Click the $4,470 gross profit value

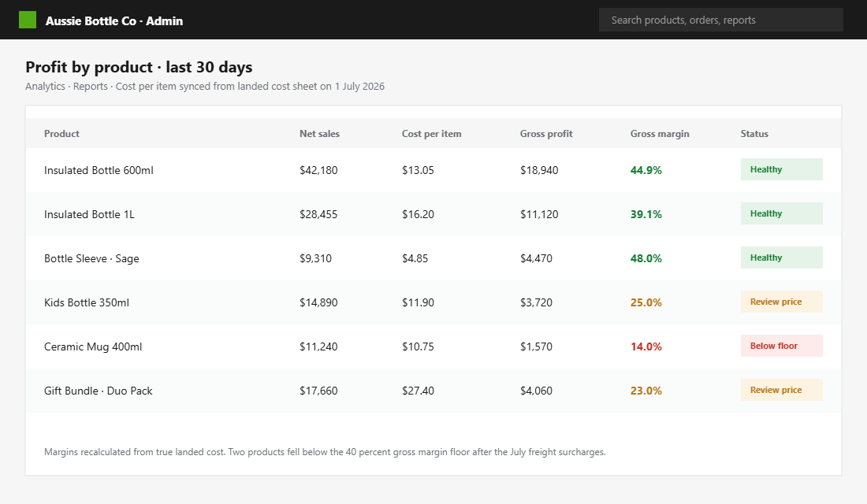[x=536, y=258]
